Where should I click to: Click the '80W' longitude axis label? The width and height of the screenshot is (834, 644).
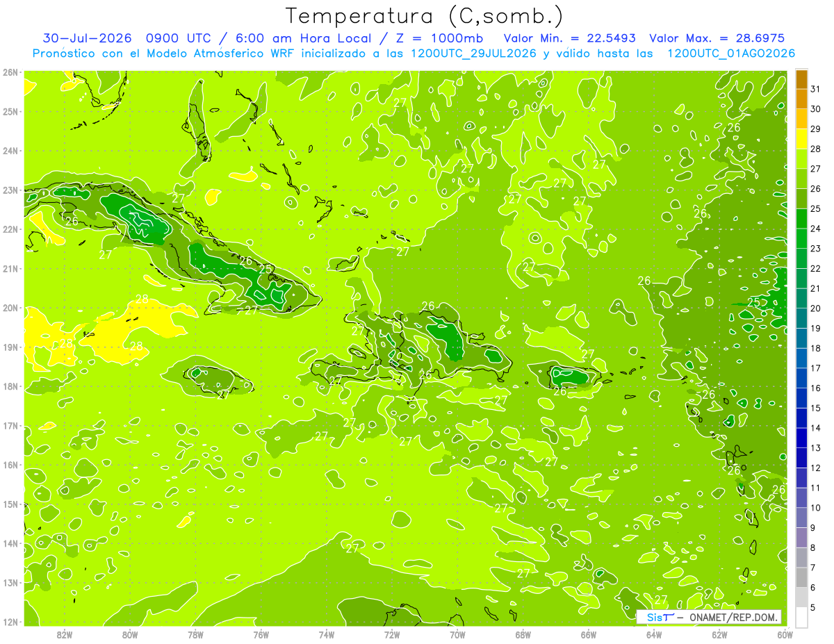click(x=130, y=634)
